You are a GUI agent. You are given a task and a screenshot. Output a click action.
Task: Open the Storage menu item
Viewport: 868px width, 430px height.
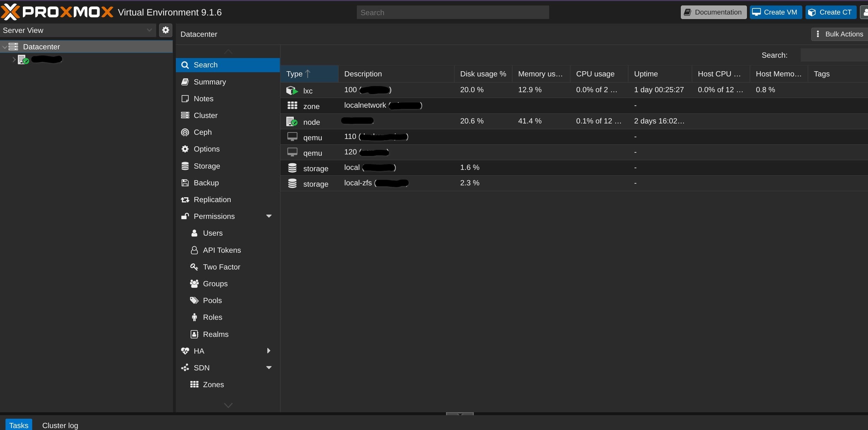[x=228, y=166]
